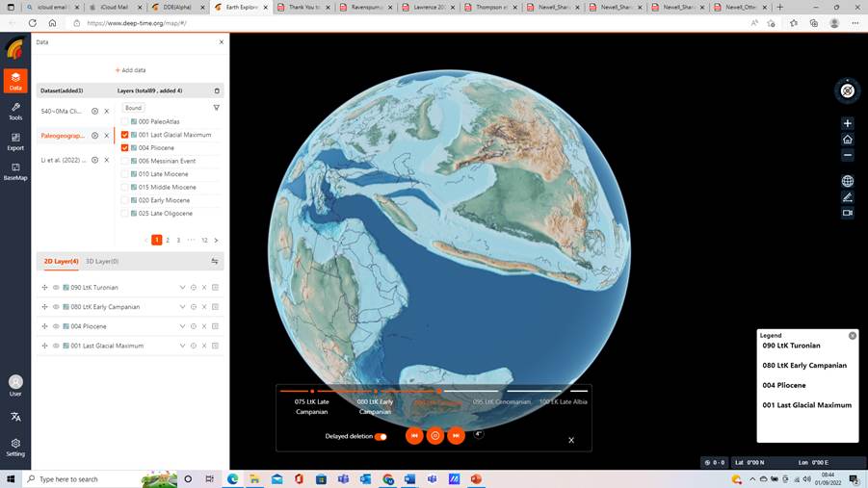The height and width of the screenshot is (488, 868).
Task: Click the 075 LtK Late Campanian timeline marker
Action: [312, 391]
